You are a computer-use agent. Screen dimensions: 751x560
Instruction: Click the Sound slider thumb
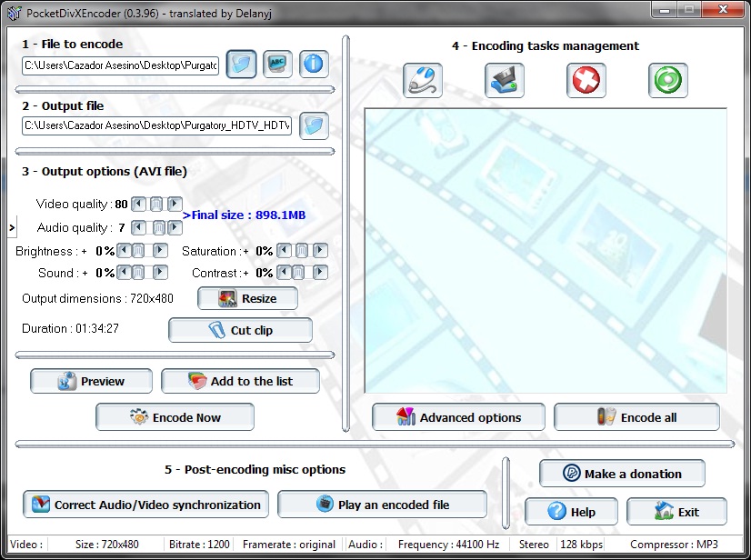click(138, 273)
